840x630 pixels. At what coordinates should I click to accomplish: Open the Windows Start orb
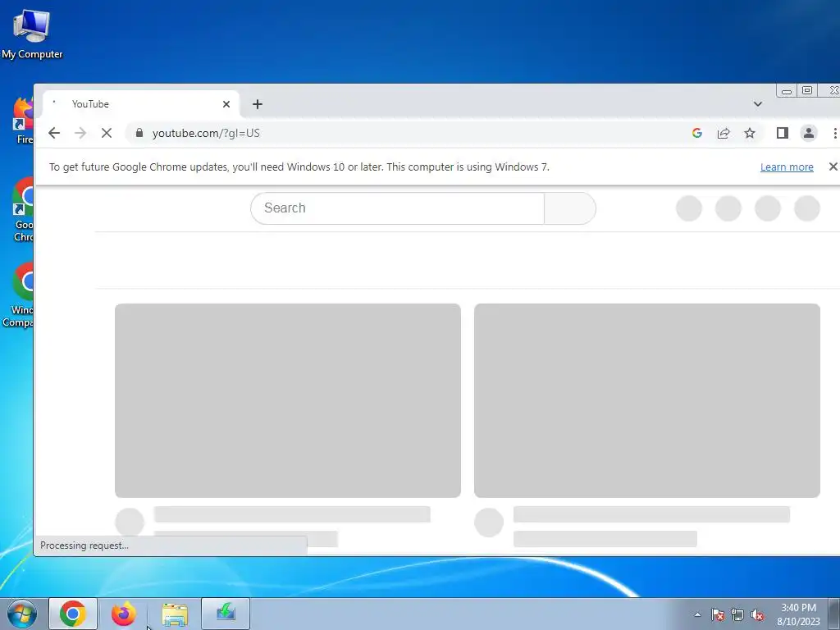tap(22, 614)
